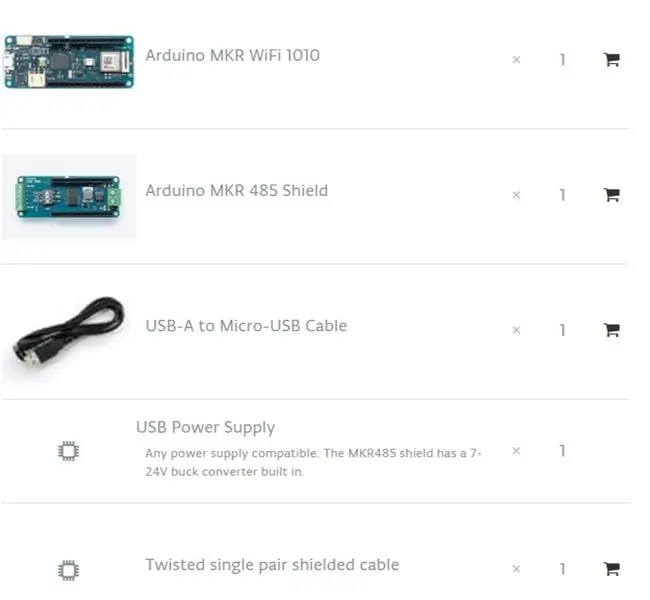Click cart icon for Arduino MKR 485 Shield
This screenshot has width=650, height=600.
click(x=611, y=194)
